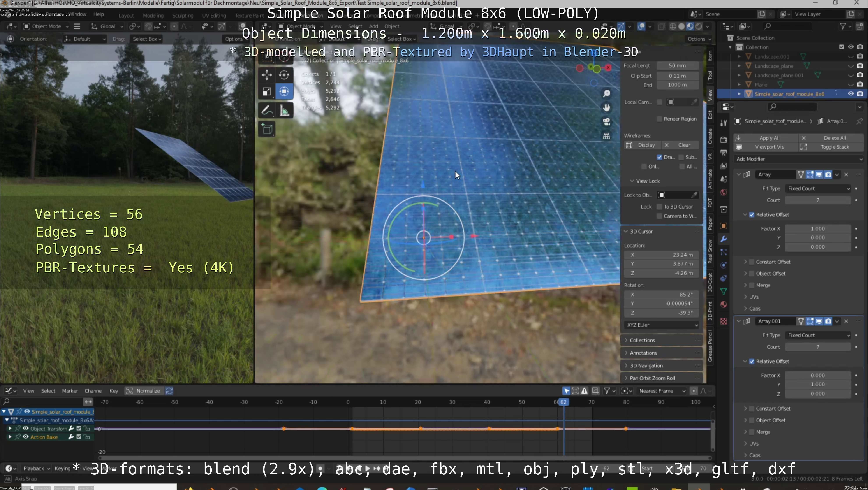This screenshot has height=490, width=868.
Task: Enable Constant Offset checkbox in Array modifier
Action: [x=752, y=262]
